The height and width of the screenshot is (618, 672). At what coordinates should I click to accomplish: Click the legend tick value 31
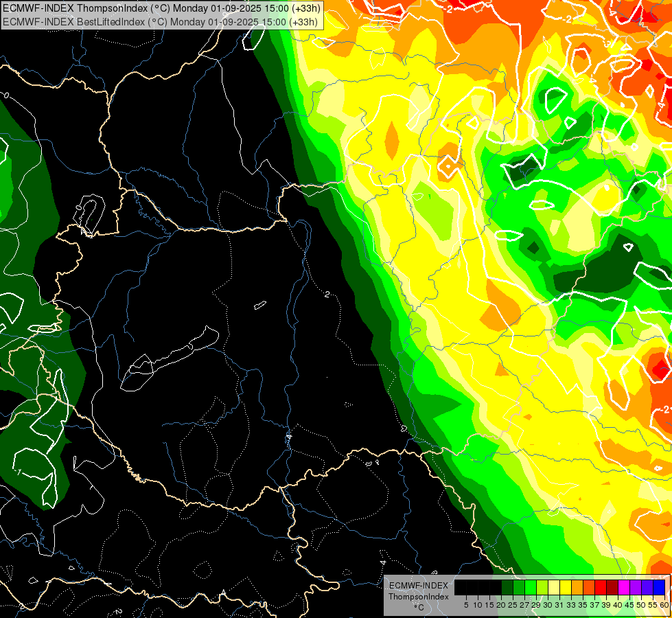coord(559,605)
